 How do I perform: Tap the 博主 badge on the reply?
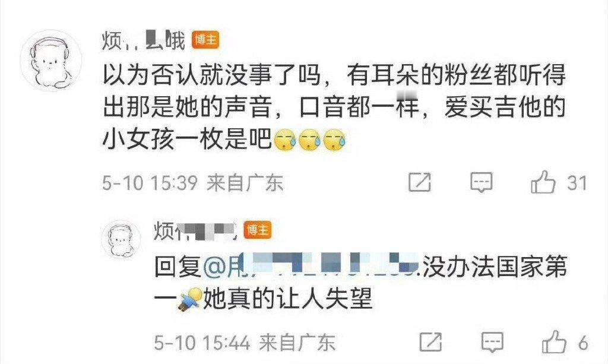coord(258,230)
